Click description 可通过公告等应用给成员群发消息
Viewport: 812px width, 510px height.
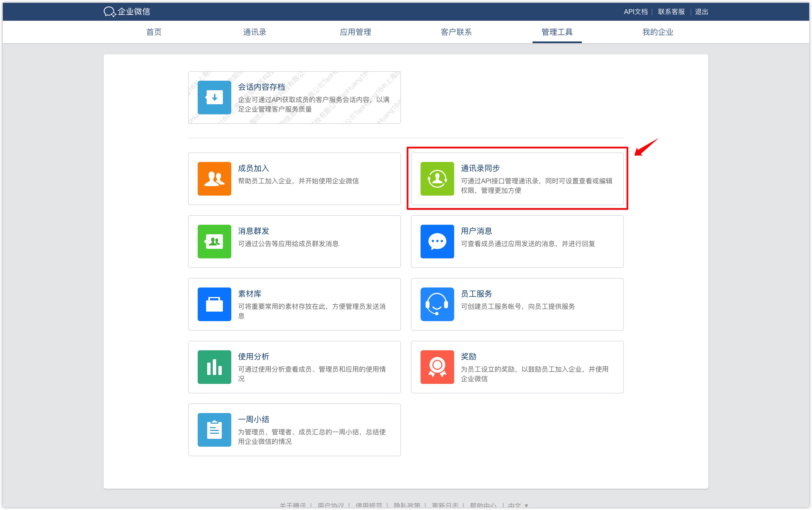(288, 244)
